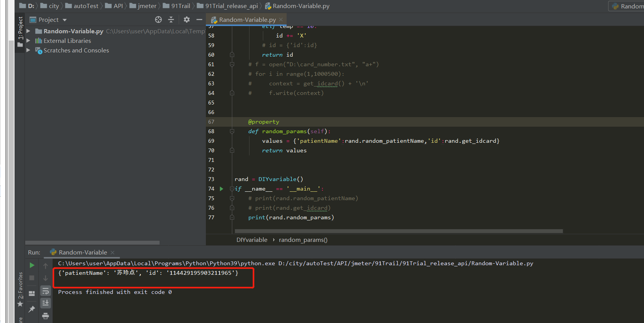Click the API folder breadcrumb
Image resolution: width=644 pixels, height=323 pixels.
click(x=114, y=6)
